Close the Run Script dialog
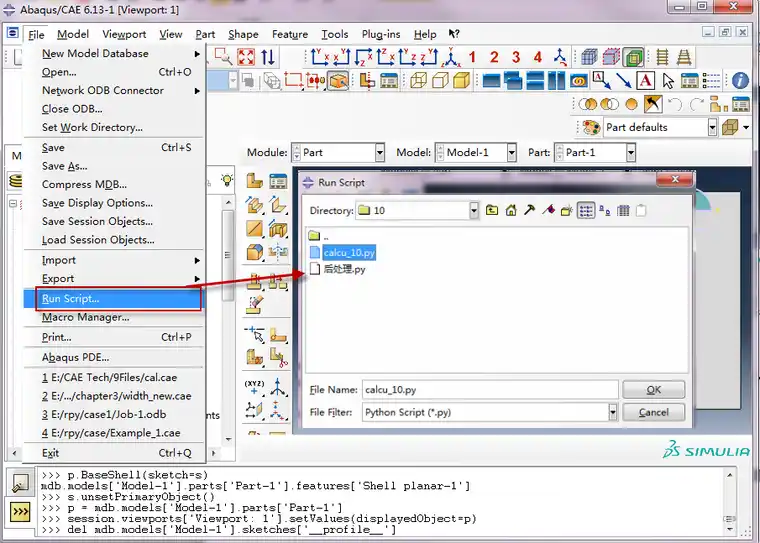 point(675,179)
